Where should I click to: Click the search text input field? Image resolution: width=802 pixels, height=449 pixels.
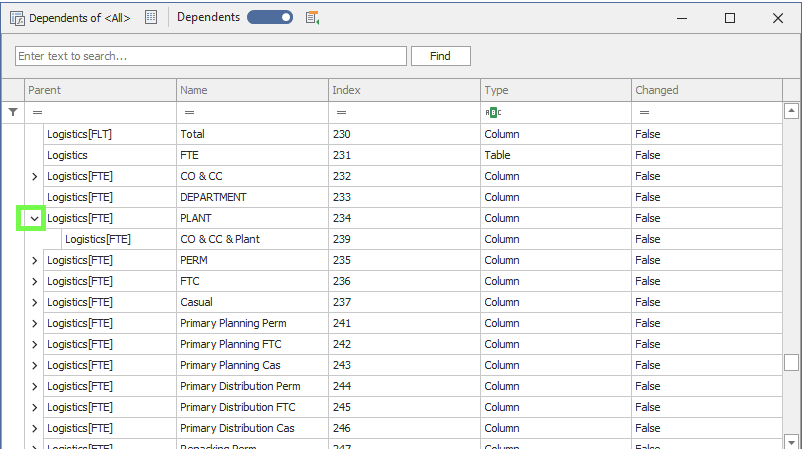211,56
